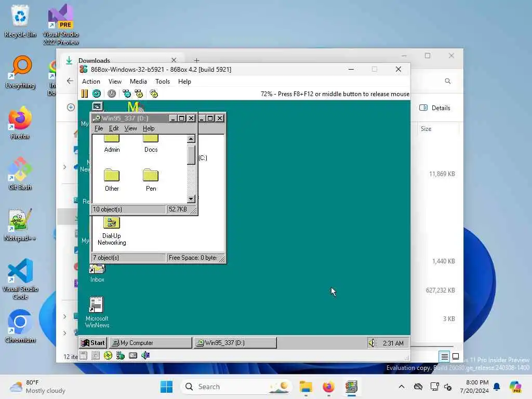The width and height of the screenshot is (532, 399).
Task: Open the taskbar clock showing 8:00 PM
Action: tap(474, 387)
